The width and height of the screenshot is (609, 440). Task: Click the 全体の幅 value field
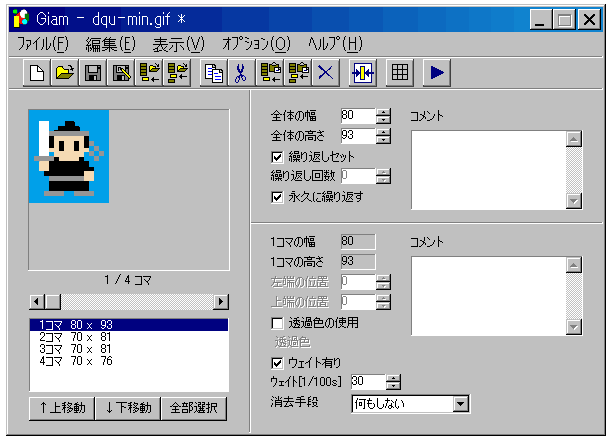358,116
